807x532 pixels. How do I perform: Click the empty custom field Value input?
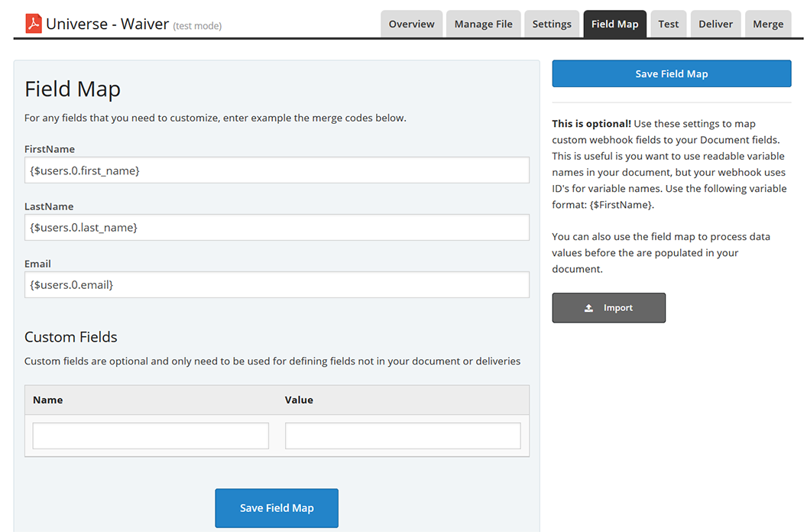403,436
